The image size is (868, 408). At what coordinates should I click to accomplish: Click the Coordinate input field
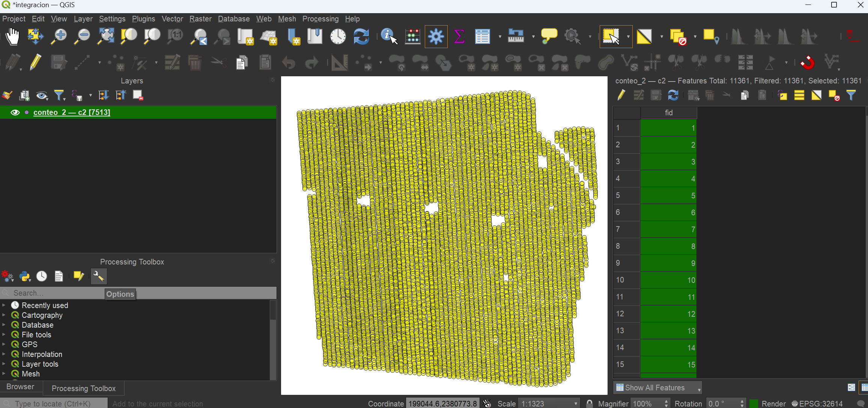(443, 403)
